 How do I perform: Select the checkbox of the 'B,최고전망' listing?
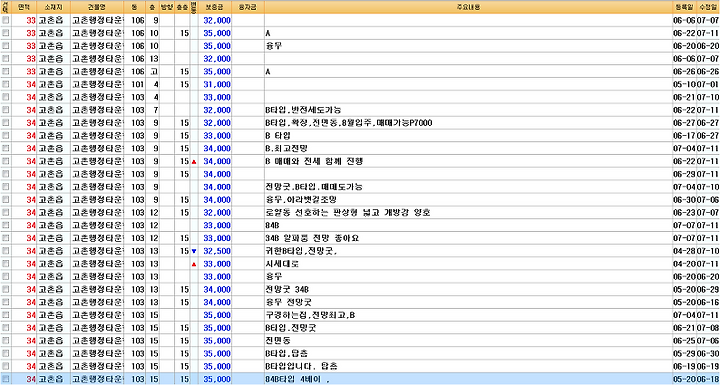pyautogui.click(x=6, y=149)
